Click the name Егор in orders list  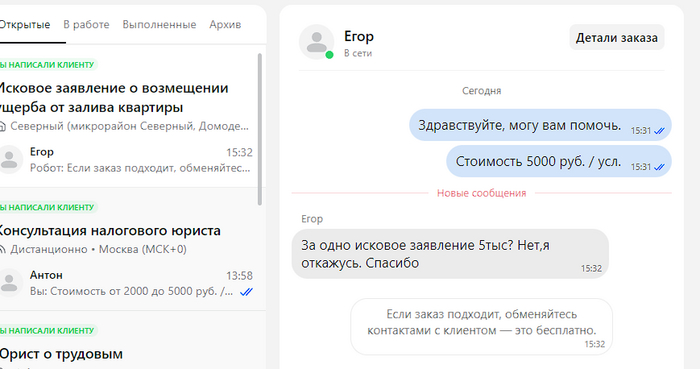point(42,152)
